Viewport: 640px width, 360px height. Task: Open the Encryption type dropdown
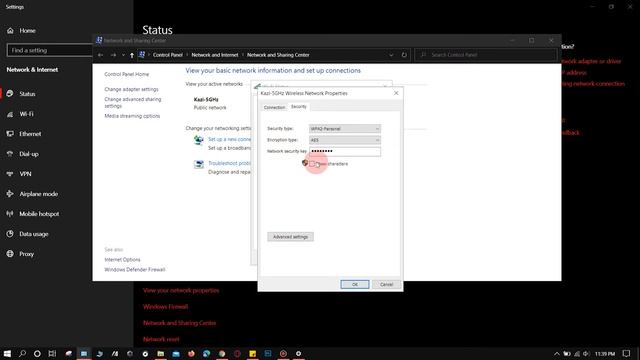tap(345, 140)
